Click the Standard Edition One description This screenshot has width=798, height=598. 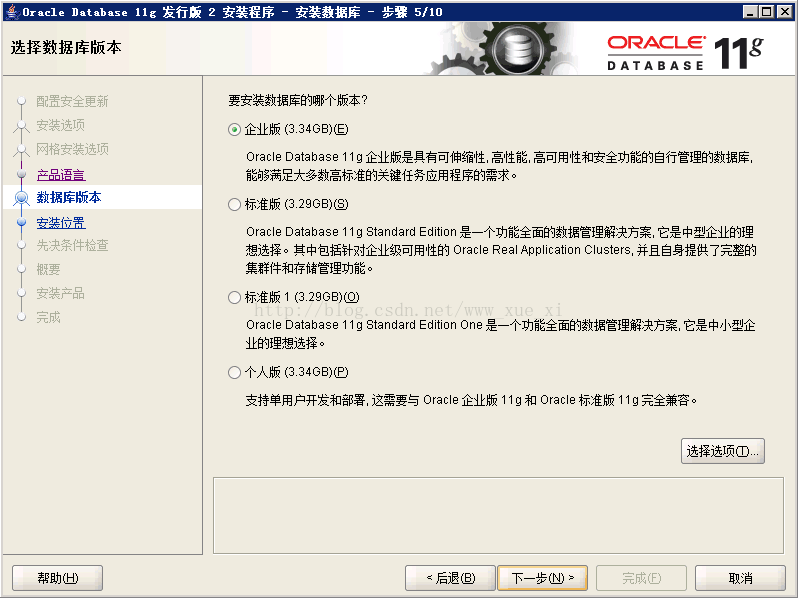click(x=500, y=334)
